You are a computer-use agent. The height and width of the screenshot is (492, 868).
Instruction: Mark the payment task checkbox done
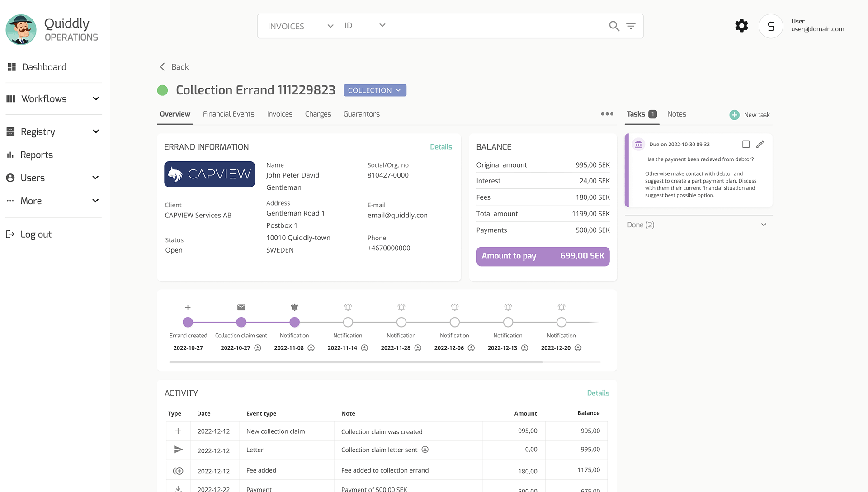click(746, 144)
